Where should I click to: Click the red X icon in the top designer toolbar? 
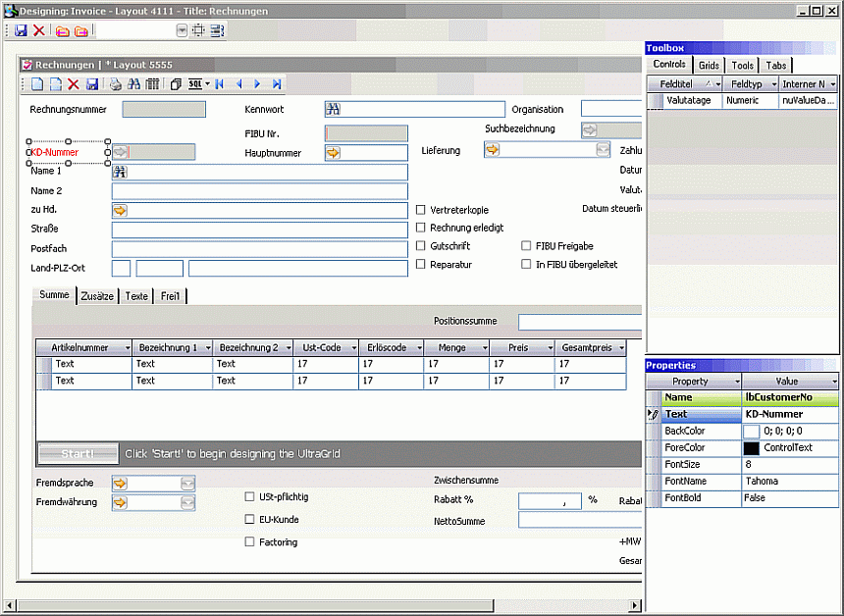pyautogui.click(x=39, y=30)
